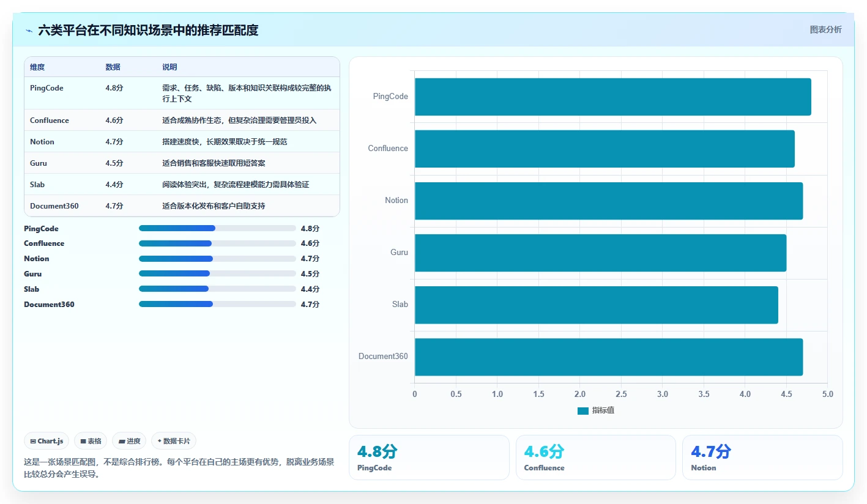Toggle the 指标值 legend entry
Image resolution: width=867 pixels, height=504 pixels.
(x=596, y=410)
